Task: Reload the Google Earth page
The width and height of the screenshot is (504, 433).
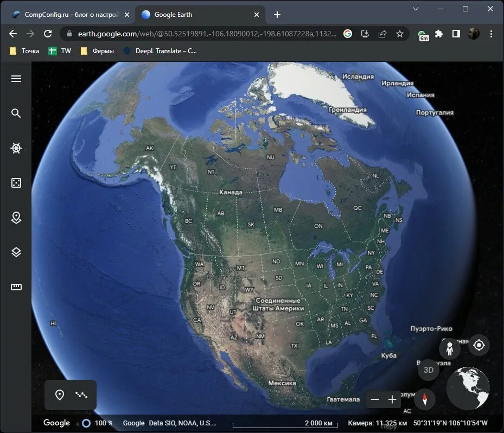Action: pos(48,34)
